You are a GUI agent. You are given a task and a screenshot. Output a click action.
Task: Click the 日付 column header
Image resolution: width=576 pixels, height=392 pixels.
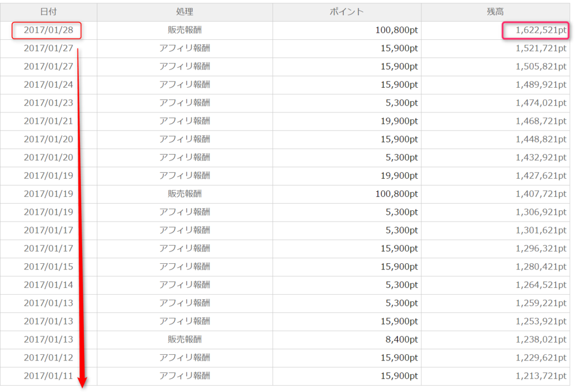[x=48, y=12]
